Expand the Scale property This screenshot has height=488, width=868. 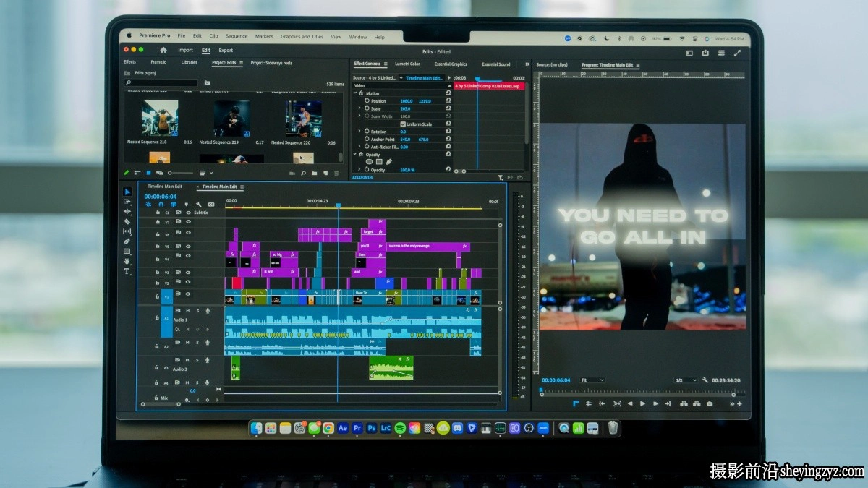click(x=359, y=108)
